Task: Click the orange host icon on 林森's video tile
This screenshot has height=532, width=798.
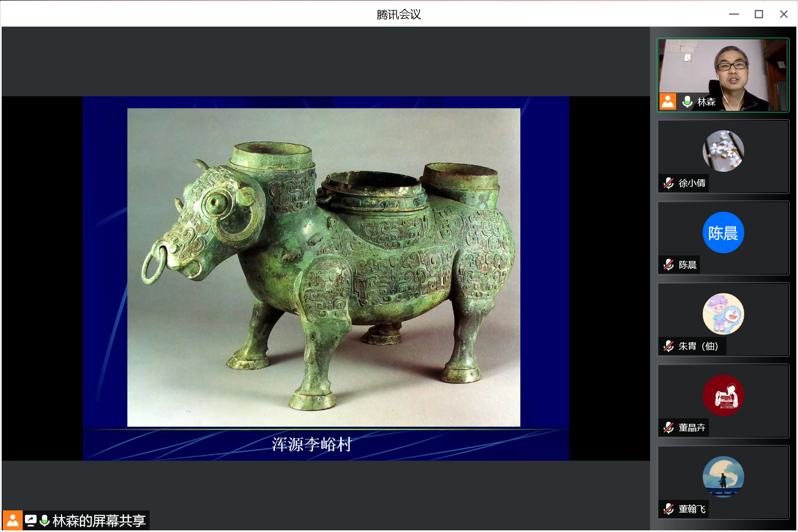Action: point(668,101)
